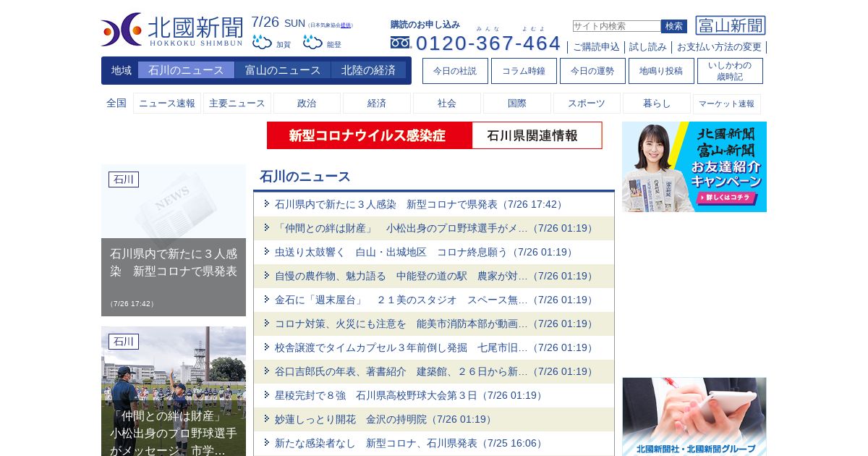Viewport: 868px width, 456px height.
Task: Open お友達紹介キャンペーン ad thumbnail
Action: tap(694, 166)
